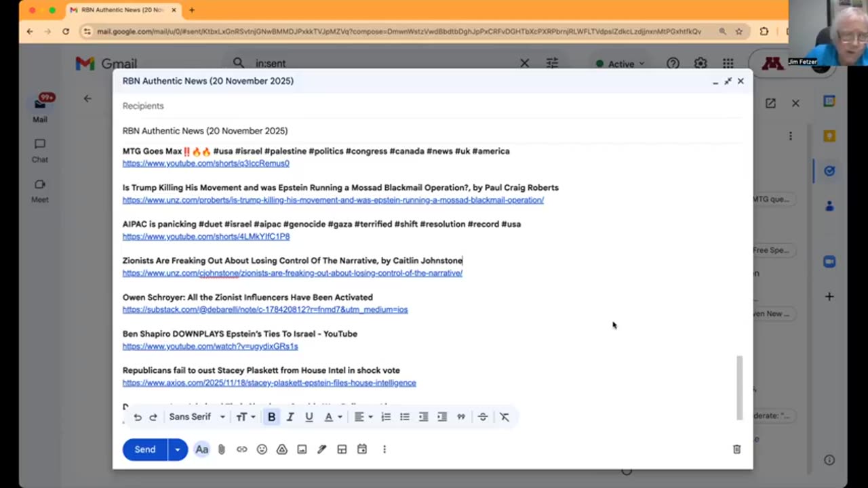
Task: Apply numbered list formatting
Action: pos(386,417)
